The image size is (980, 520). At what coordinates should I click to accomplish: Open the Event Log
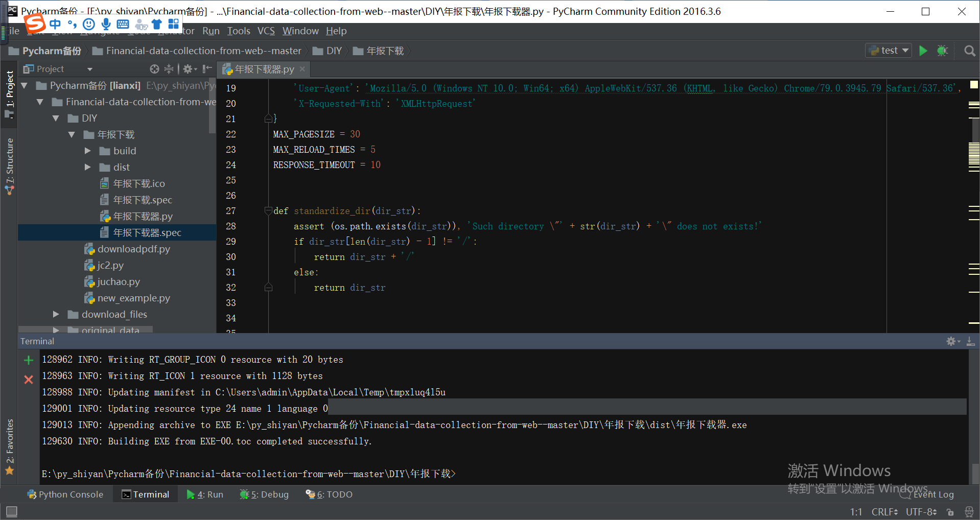(x=933, y=494)
